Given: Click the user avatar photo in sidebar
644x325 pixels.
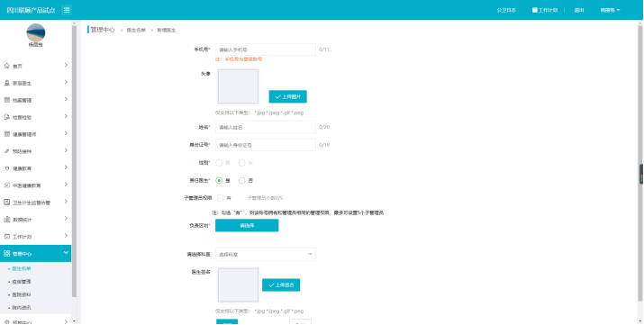Looking at the screenshot, I should pos(36,32).
